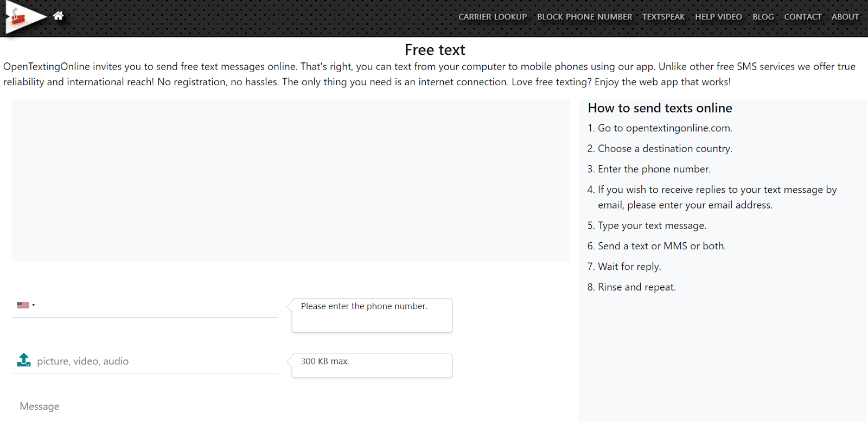The height and width of the screenshot is (422, 868).
Task: Open the CARRIER LOOKUP page
Action: point(492,17)
